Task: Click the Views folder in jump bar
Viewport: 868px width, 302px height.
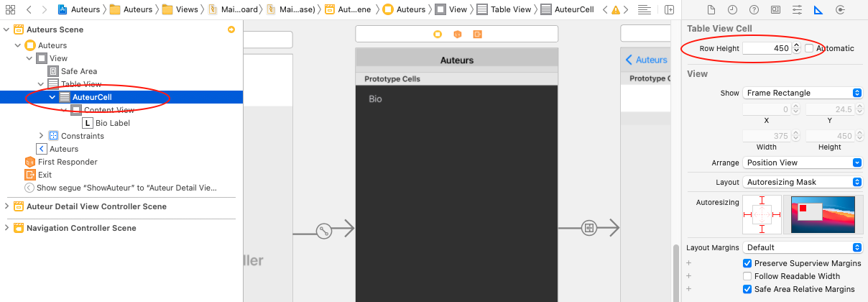Action: (x=180, y=10)
